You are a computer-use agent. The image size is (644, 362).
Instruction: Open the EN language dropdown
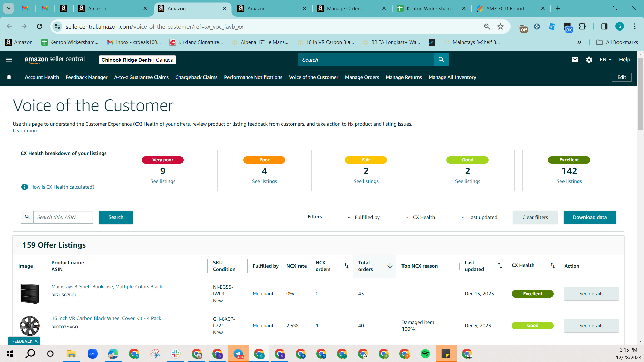coord(606,60)
